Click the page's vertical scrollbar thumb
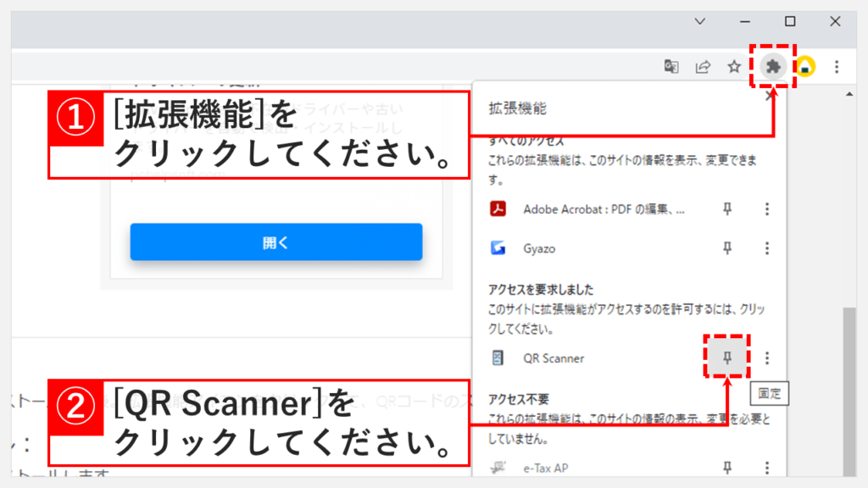868x488 pixels. 851,381
